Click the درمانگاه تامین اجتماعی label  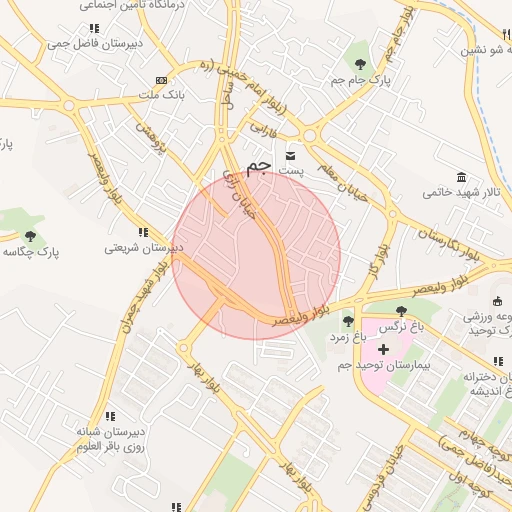[x=132, y=5]
